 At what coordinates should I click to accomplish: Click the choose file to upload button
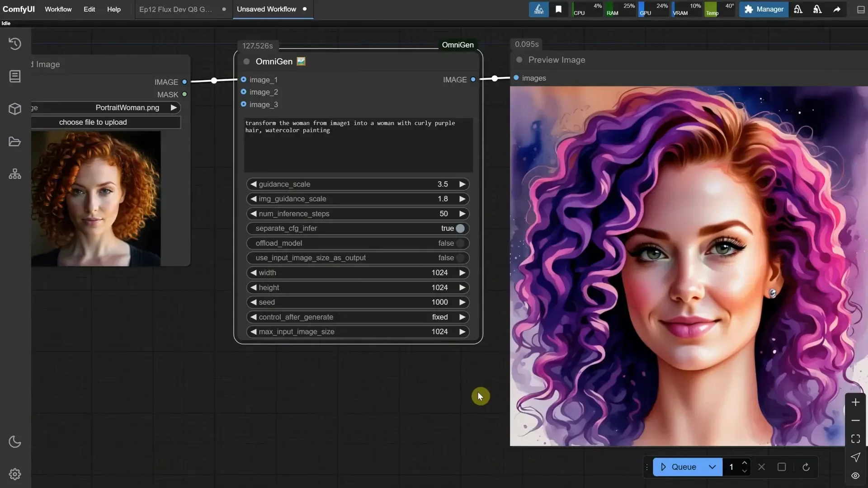93,122
